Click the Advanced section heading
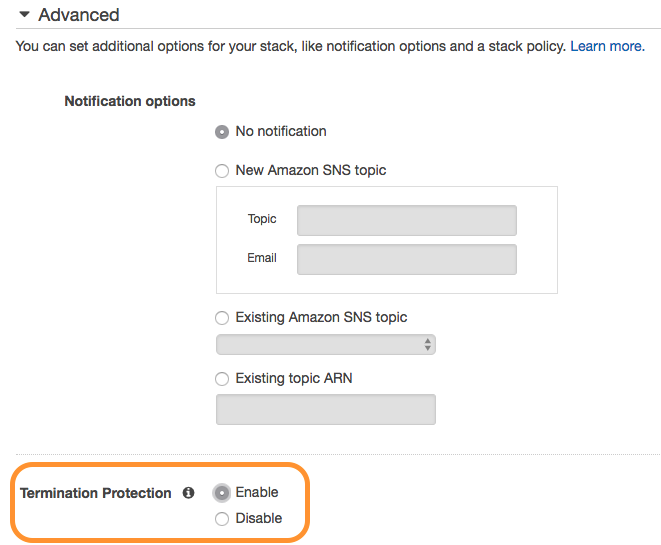Viewport: 661px width, 545px height. [79, 15]
